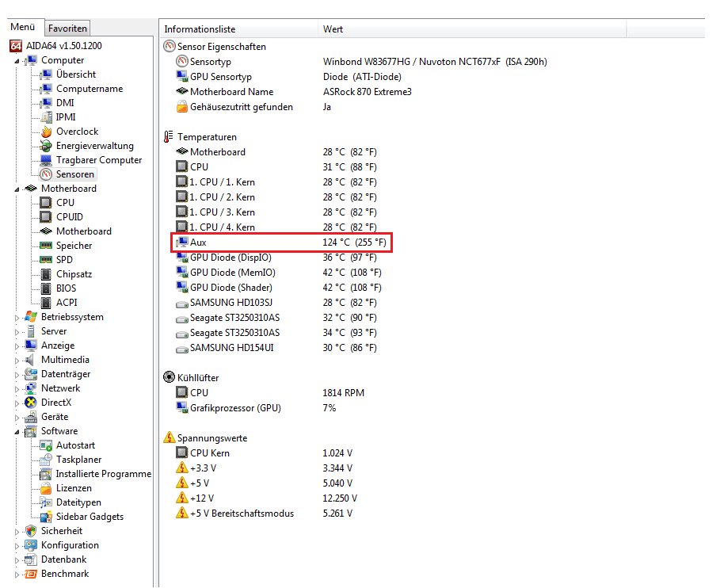The width and height of the screenshot is (720, 588).
Task: Click the Wert column header
Action: [472, 29]
